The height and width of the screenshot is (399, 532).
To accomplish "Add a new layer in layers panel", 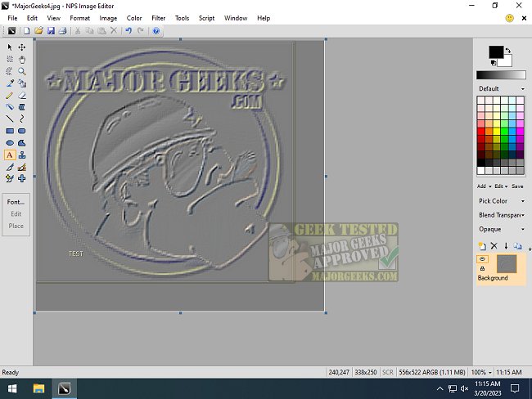I will (482, 246).
